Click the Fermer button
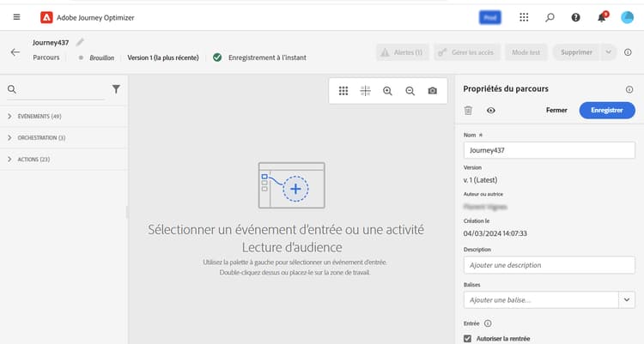The image size is (644, 344). pyautogui.click(x=556, y=110)
